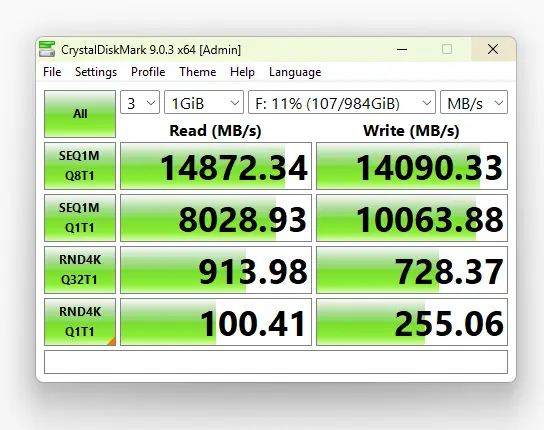Click the Write (MB/s) column header

pos(411,131)
